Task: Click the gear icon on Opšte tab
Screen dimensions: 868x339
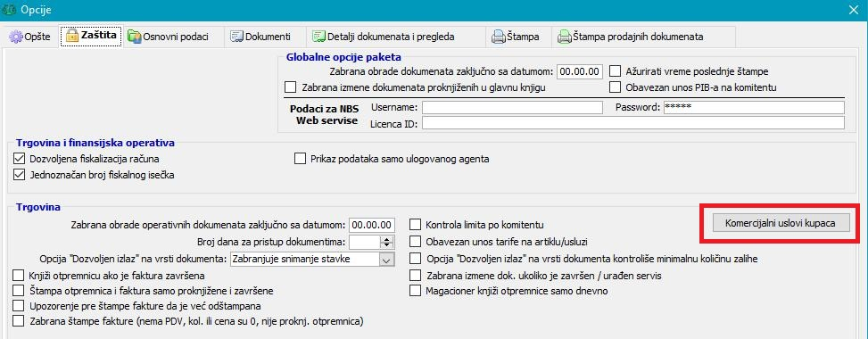Action: [x=15, y=37]
